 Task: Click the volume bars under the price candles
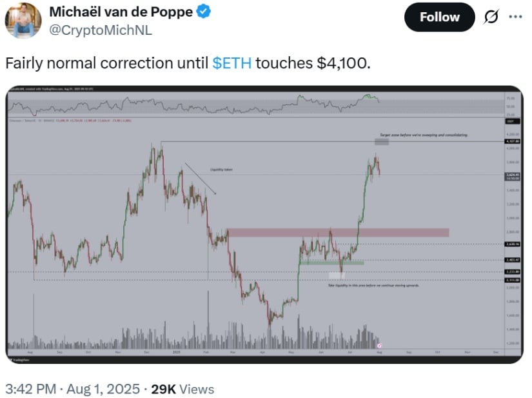[x=193, y=336]
